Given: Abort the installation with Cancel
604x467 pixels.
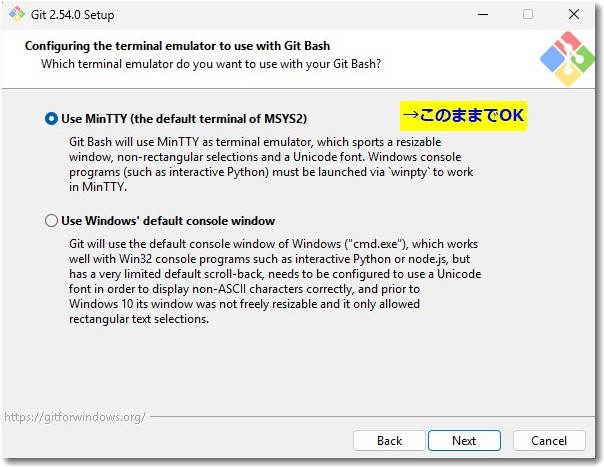Looking at the screenshot, I should click(x=549, y=440).
